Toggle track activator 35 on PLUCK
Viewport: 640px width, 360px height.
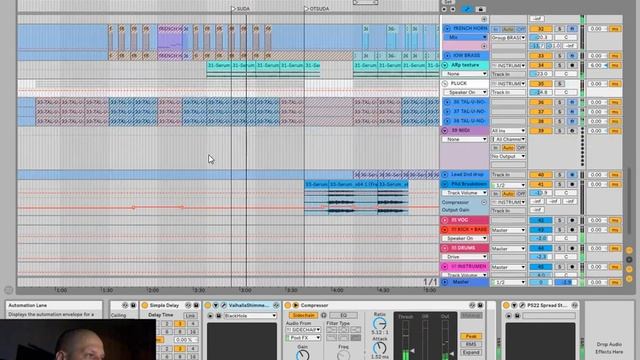pos(541,84)
